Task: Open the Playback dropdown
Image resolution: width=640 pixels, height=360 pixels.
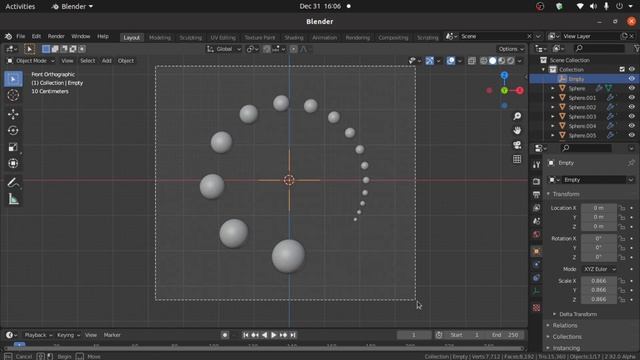Action: tap(38, 335)
